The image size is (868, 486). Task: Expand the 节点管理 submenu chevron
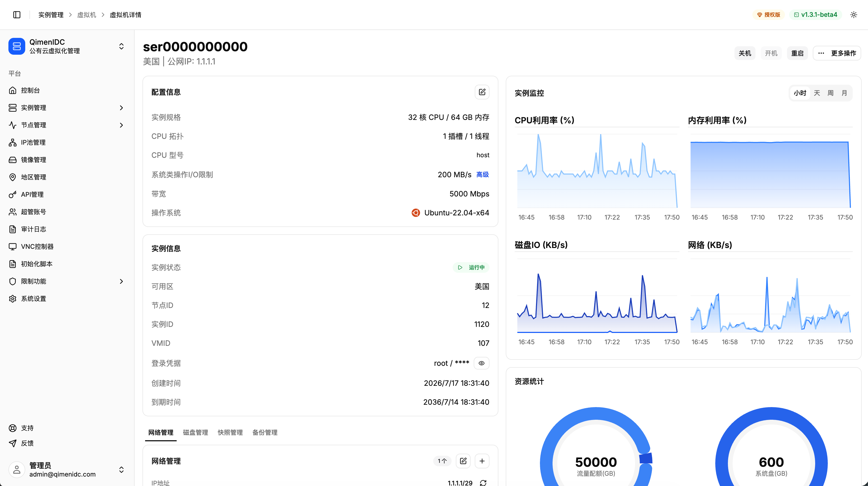[x=121, y=125]
